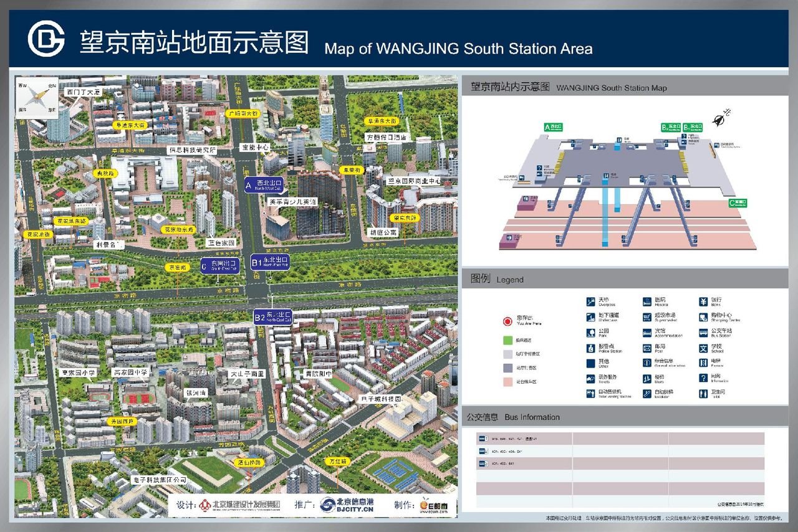Click the Ticket Vending Machine legend icon
Image resolution: width=798 pixels, height=532 pixels.
coord(590,393)
